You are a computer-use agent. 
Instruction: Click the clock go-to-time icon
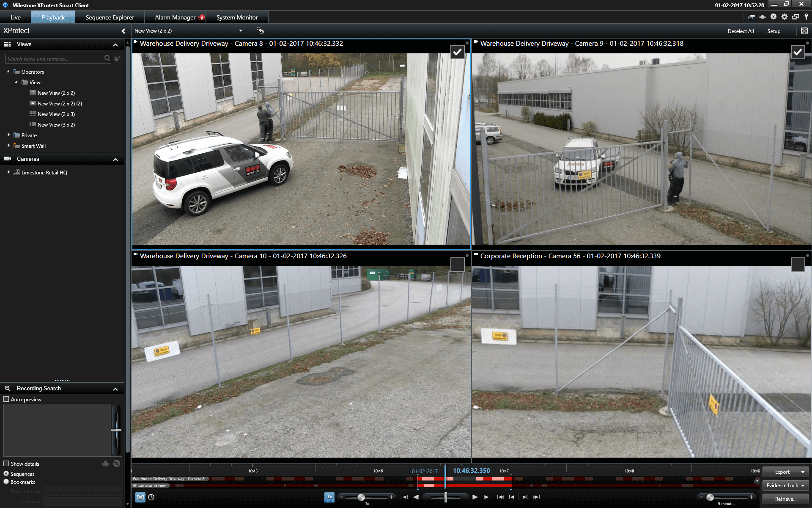(151, 497)
